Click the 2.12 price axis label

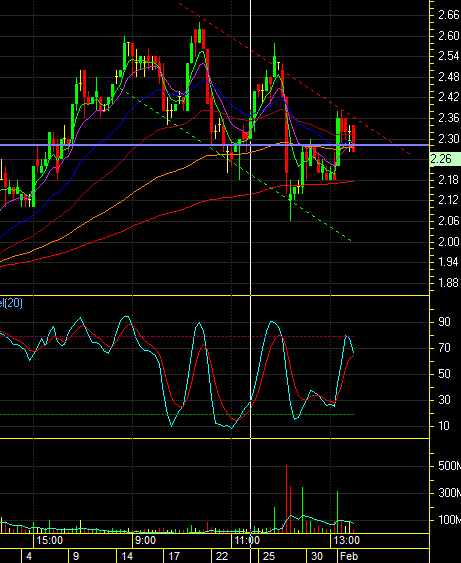(x=449, y=200)
